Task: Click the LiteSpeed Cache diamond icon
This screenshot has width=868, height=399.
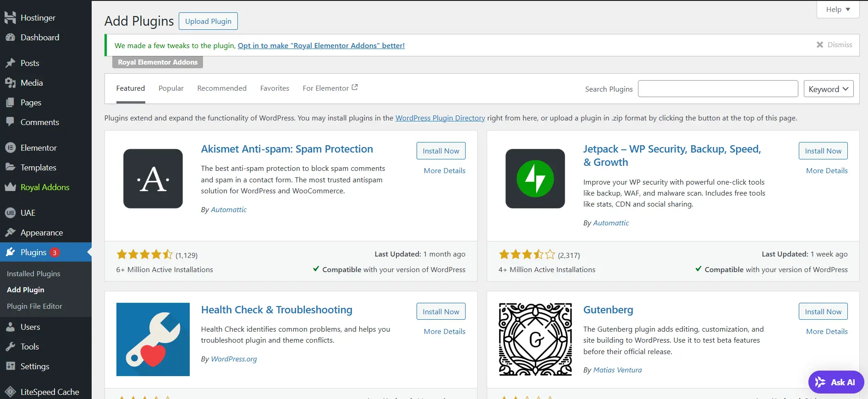Action: pos(10,392)
